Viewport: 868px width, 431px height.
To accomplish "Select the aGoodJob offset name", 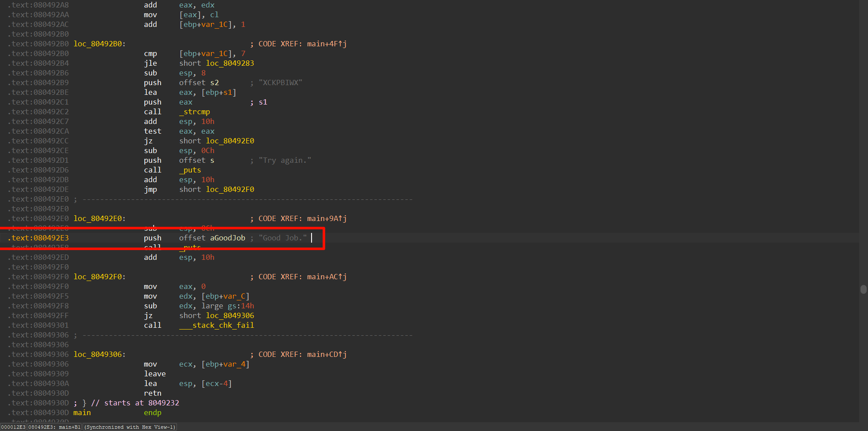I will (228, 238).
